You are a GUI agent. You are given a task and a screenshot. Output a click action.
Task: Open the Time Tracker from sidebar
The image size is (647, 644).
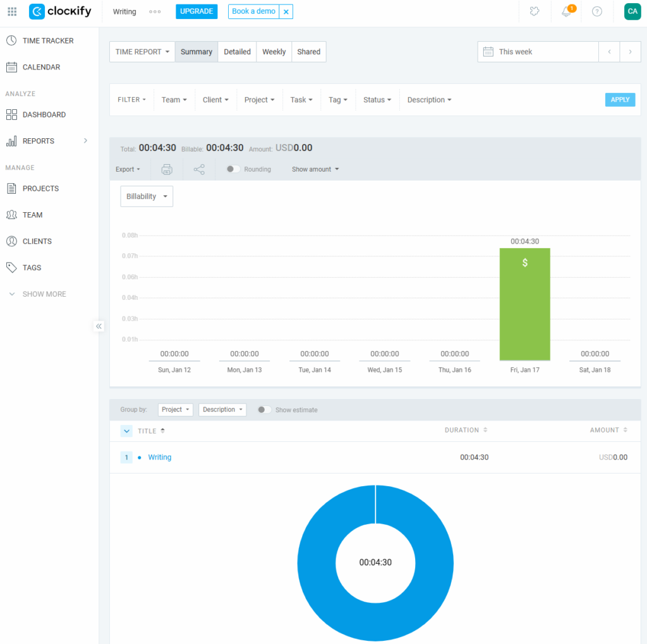pyautogui.click(x=47, y=40)
